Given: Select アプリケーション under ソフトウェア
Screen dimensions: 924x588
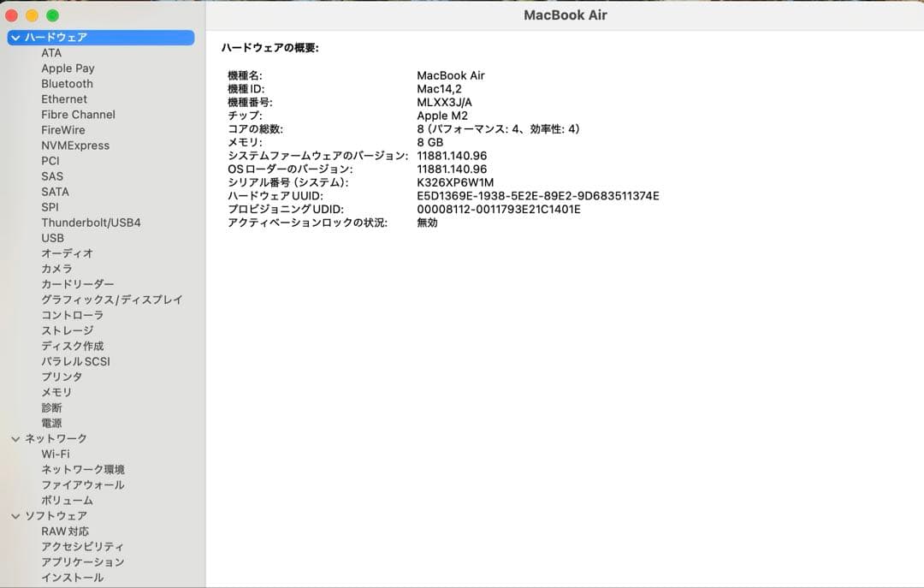Looking at the screenshot, I should [x=81, y=561].
